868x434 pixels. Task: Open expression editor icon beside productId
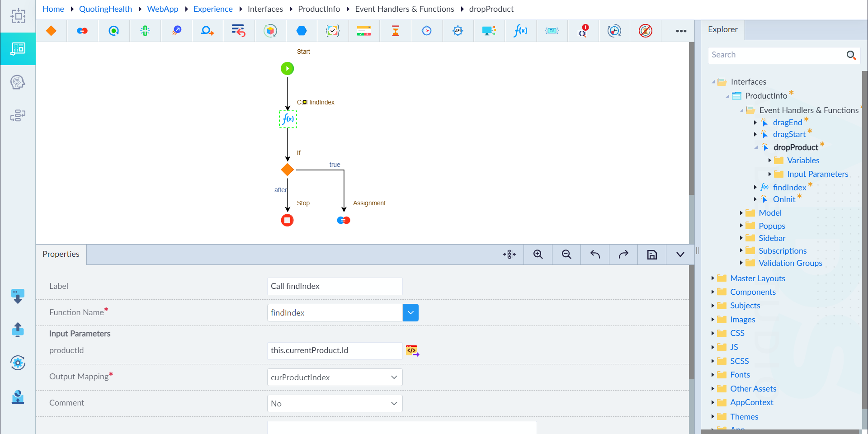pos(412,351)
